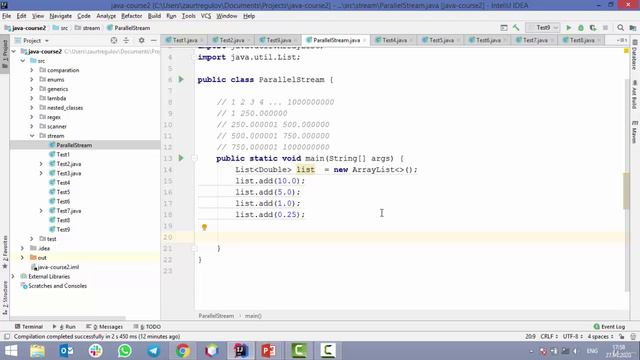640x360 pixels.
Task: Collapse the java-course2 root node
Action: [x=14, y=51]
